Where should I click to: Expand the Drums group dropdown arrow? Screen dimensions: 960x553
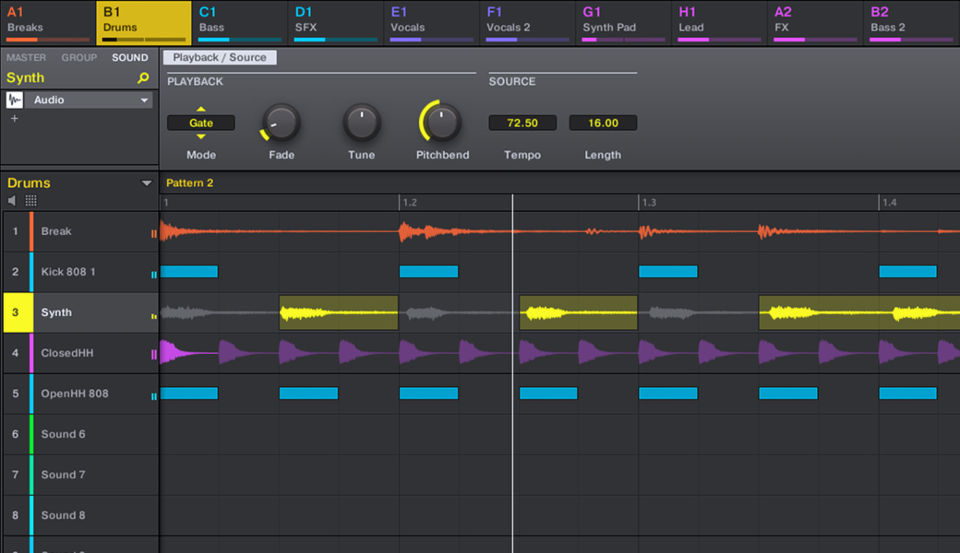pos(147,183)
